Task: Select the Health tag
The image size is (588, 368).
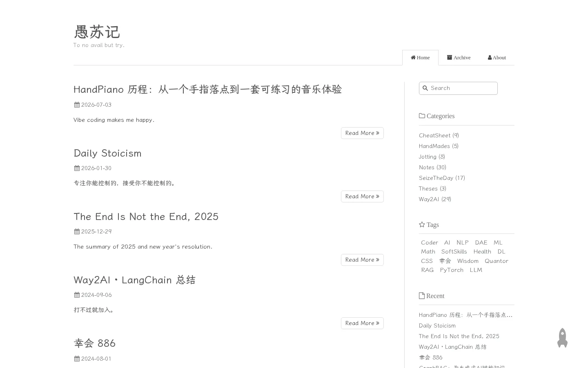Action: 482,251
